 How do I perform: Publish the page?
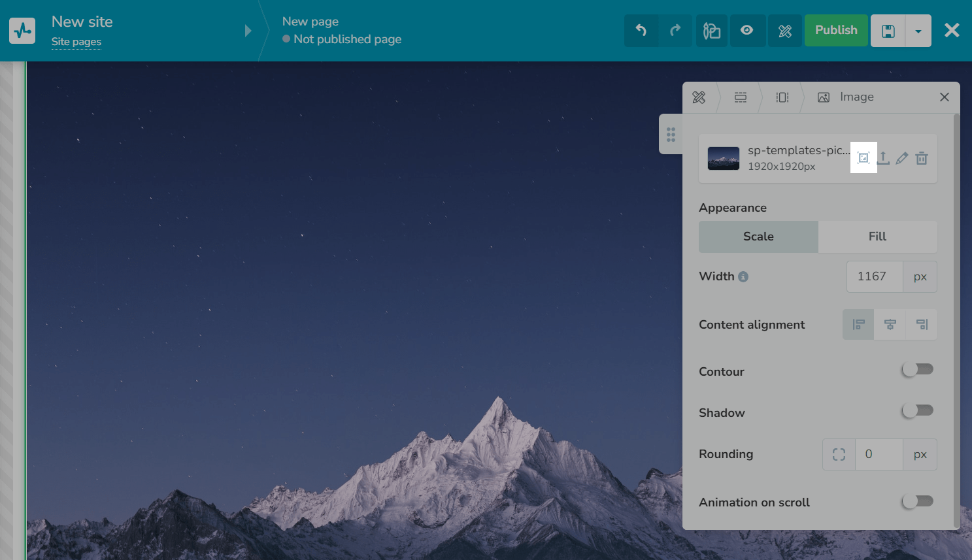[x=836, y=31]
